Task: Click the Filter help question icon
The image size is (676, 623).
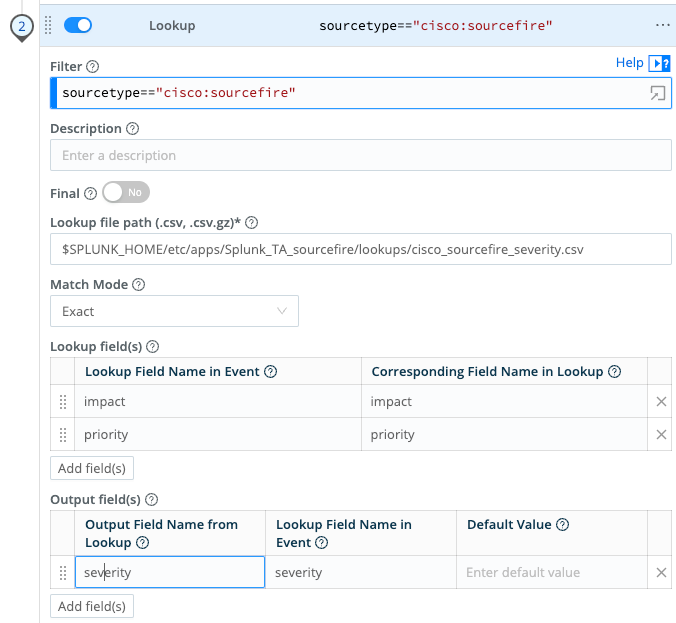Action: (x=92, y=66)
